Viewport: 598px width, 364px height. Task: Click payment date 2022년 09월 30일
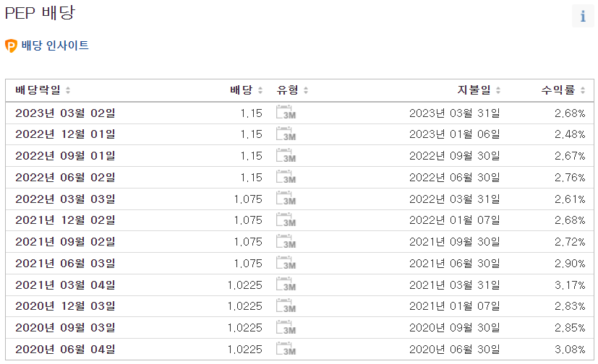pyautogui.click(x=454, y=156)
